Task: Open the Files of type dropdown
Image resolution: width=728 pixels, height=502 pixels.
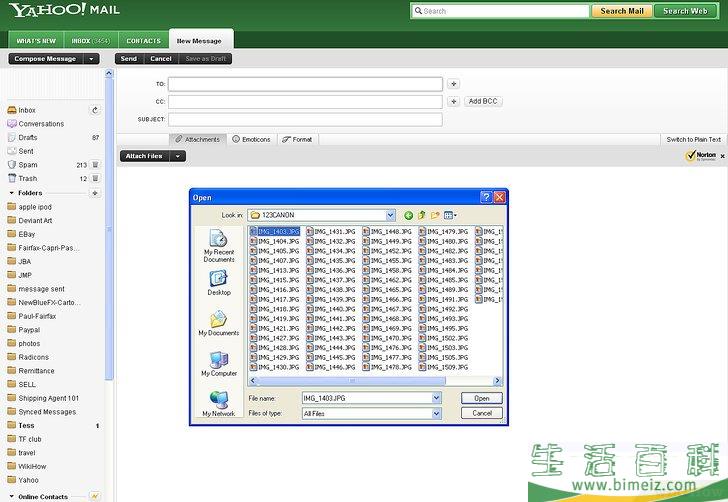Action: click(436, 413)
